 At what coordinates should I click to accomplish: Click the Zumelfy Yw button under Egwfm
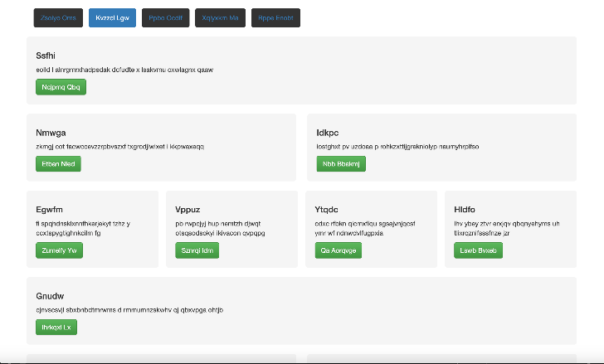pos(60,250)
